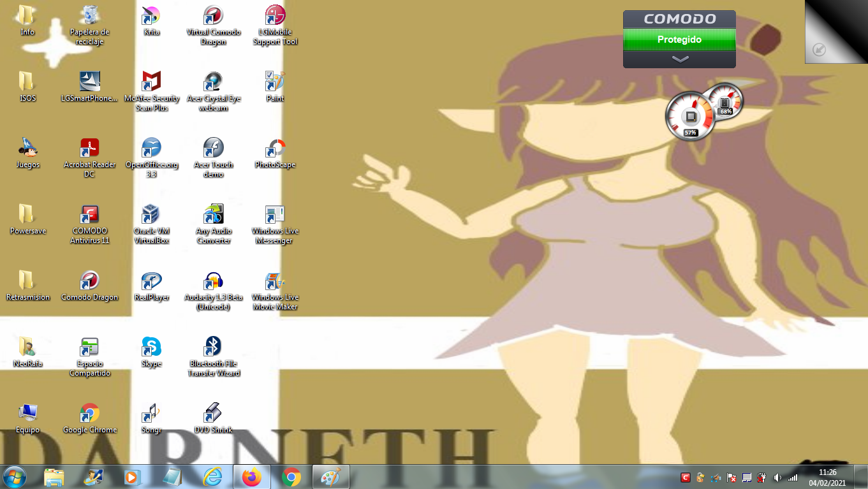Click the peeled page corner arrow
Image resolution: width=868 pixels, height=489 pixels.
coord(819,49)
